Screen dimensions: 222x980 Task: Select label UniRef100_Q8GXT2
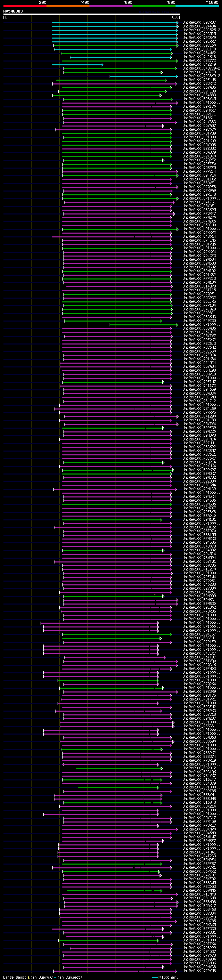199,84
